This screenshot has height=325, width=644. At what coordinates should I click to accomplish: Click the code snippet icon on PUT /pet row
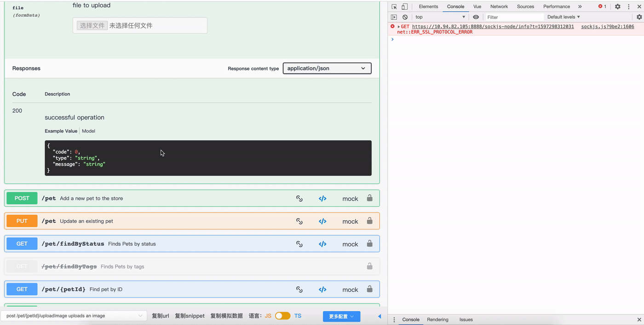[x=322, y=221]
